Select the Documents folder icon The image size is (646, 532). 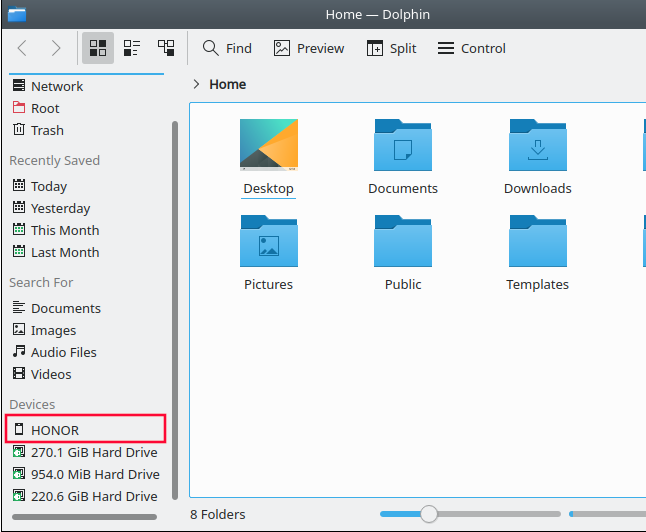point(403,145)
